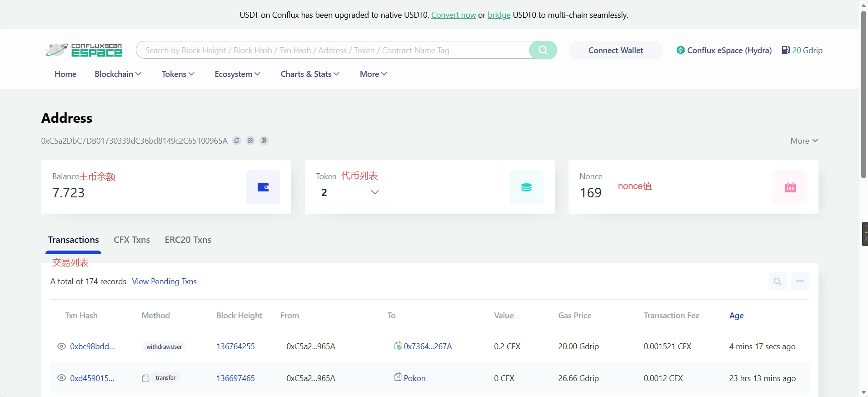The height and width of the screenshot is (397, 868).
Task: Expand the More dropdown beside the address
Action: click(x=804, y=141)
